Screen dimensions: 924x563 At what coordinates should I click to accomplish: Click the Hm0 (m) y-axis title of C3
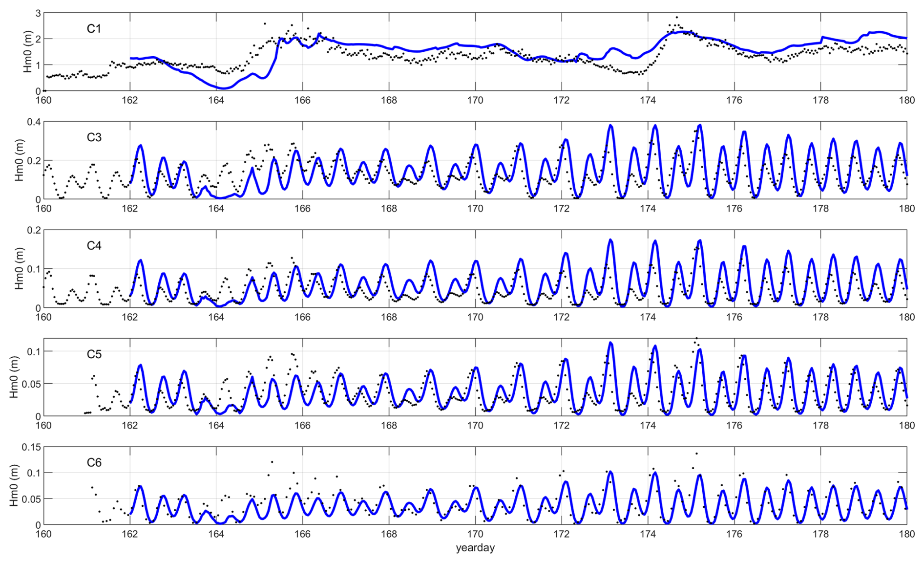pos(19,160)
